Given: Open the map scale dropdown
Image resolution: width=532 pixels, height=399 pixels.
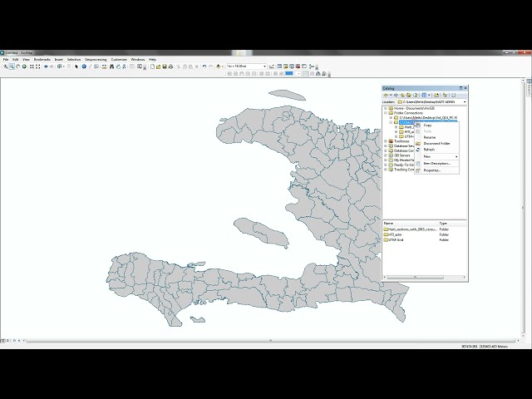Looking at the screenshot, I should point(264,66).
